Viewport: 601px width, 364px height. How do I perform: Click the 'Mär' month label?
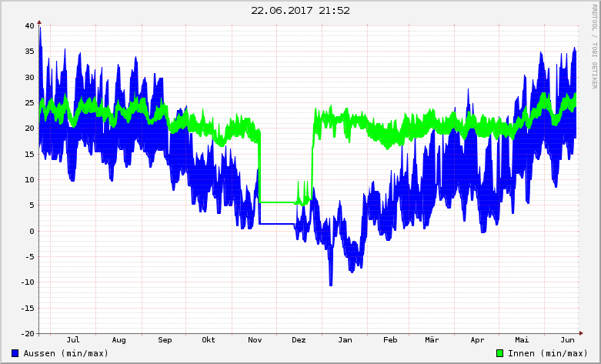click(432, 340)
